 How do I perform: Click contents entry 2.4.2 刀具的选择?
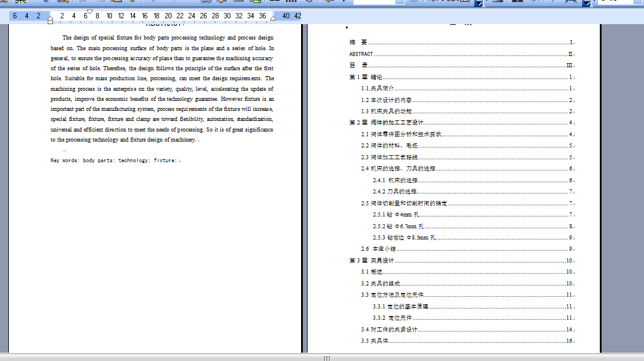(x=473, y=192)
